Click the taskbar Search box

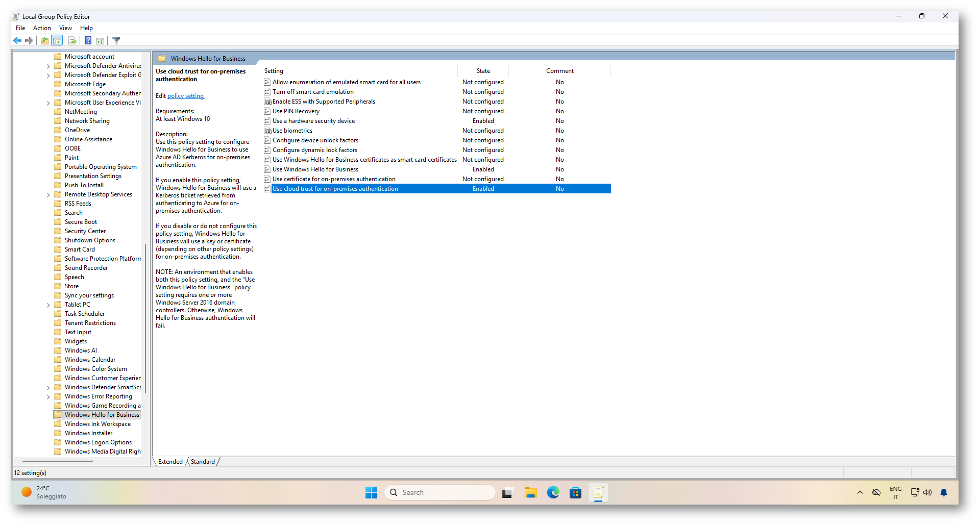(440, 492)
